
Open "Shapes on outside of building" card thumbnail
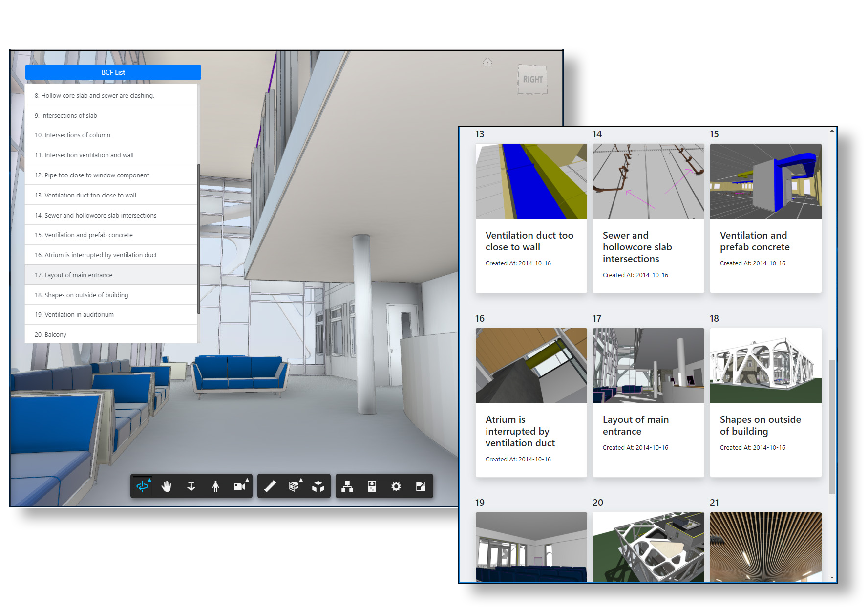click(765, 366)
